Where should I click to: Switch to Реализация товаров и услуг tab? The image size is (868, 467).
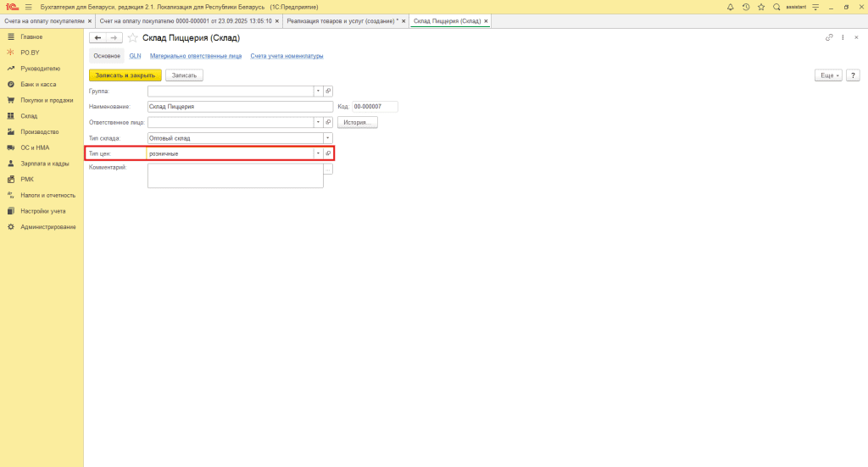pos(342,20)
